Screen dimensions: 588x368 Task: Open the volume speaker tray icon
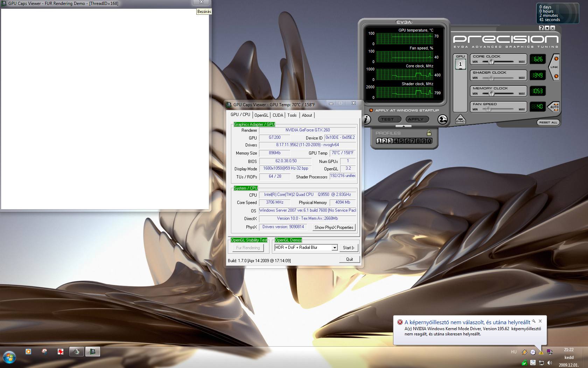[x=549, y=363]
